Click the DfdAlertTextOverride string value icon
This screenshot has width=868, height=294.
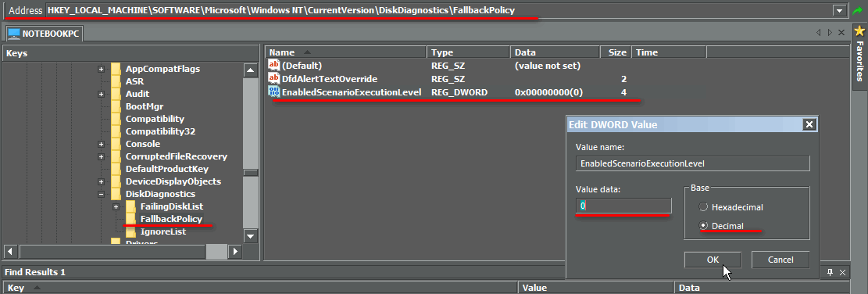274,79
